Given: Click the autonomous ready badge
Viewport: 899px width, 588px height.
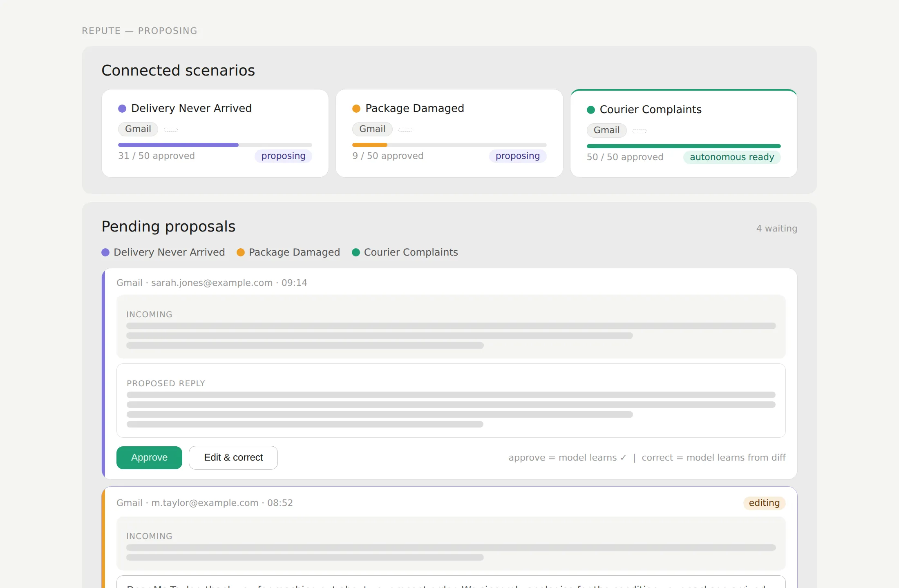Looking at the screenshot, I should click(x=732, y=157).
